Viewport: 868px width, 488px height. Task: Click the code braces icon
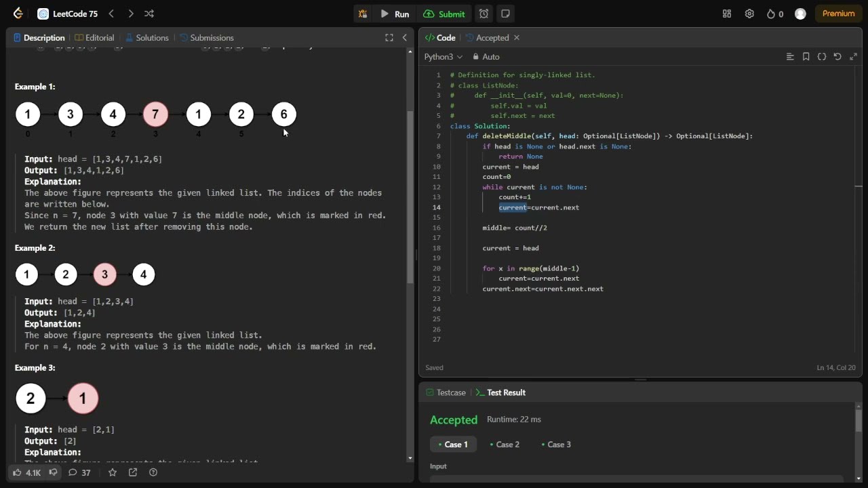click(822, 57)
